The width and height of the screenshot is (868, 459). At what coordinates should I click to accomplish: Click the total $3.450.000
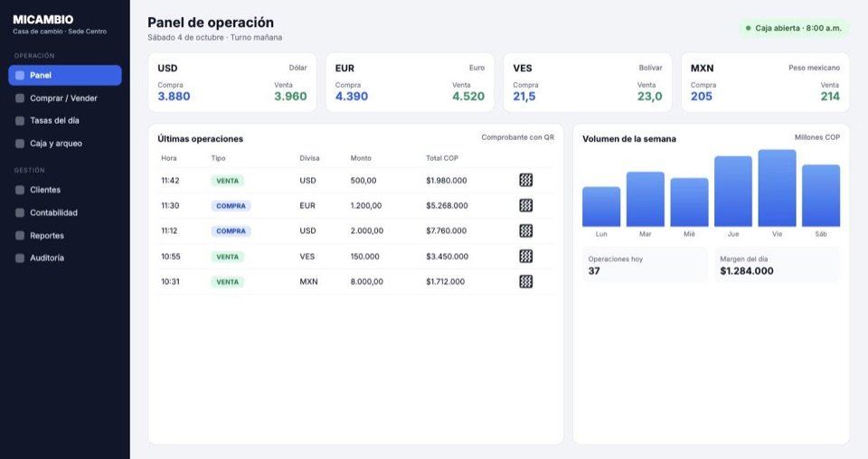click(447, 257)
